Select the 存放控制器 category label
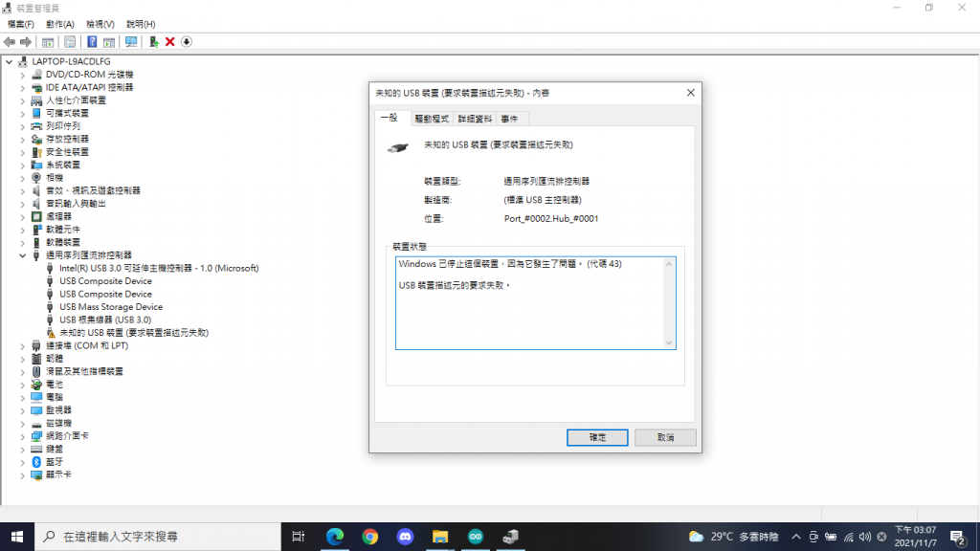 [x=67, y=139]
